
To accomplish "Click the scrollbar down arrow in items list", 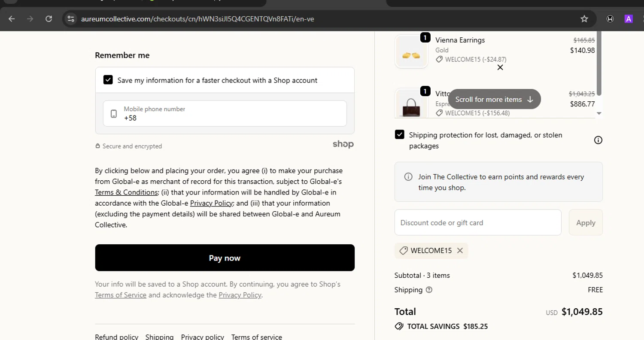I will point(599,113).
